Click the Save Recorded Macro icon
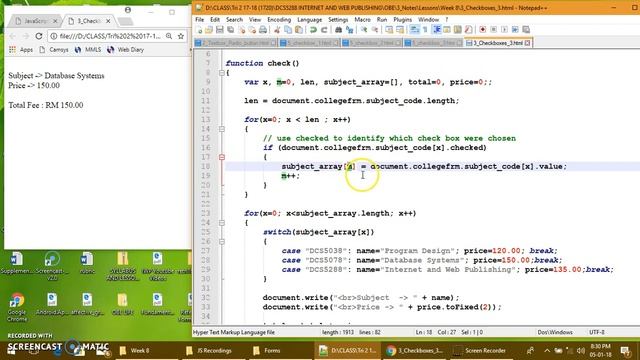This screenshot has width=640, height=360. [x=526, y=29]
